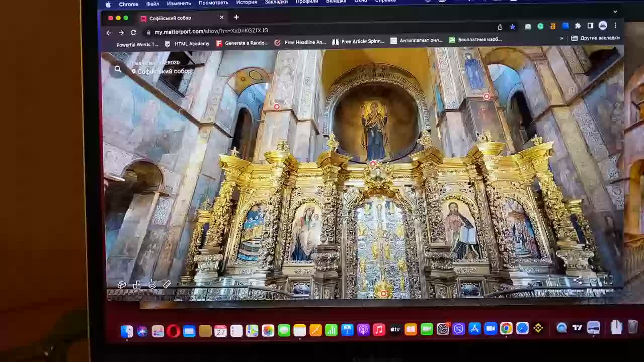Open the История menu

coord(247,2)
